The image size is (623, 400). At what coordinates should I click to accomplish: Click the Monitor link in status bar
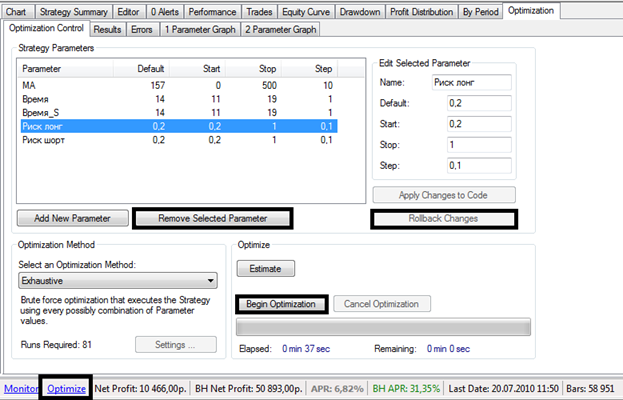point(20,388)
